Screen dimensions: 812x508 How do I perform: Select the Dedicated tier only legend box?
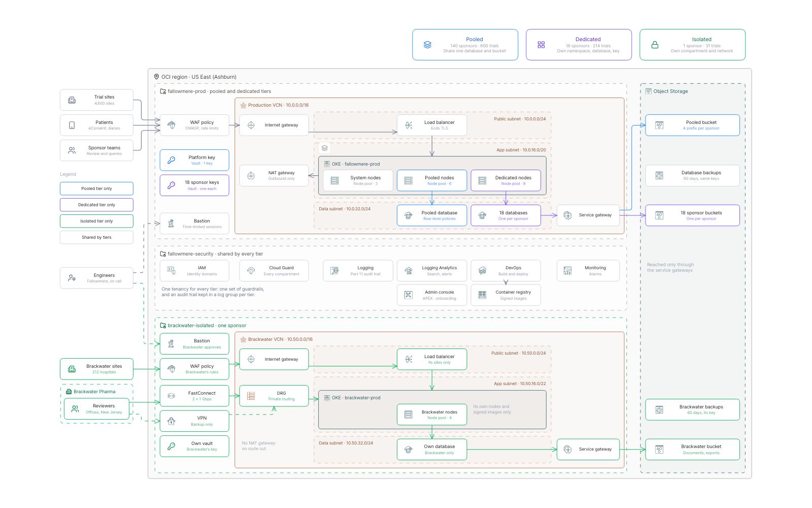pos(96,205)
